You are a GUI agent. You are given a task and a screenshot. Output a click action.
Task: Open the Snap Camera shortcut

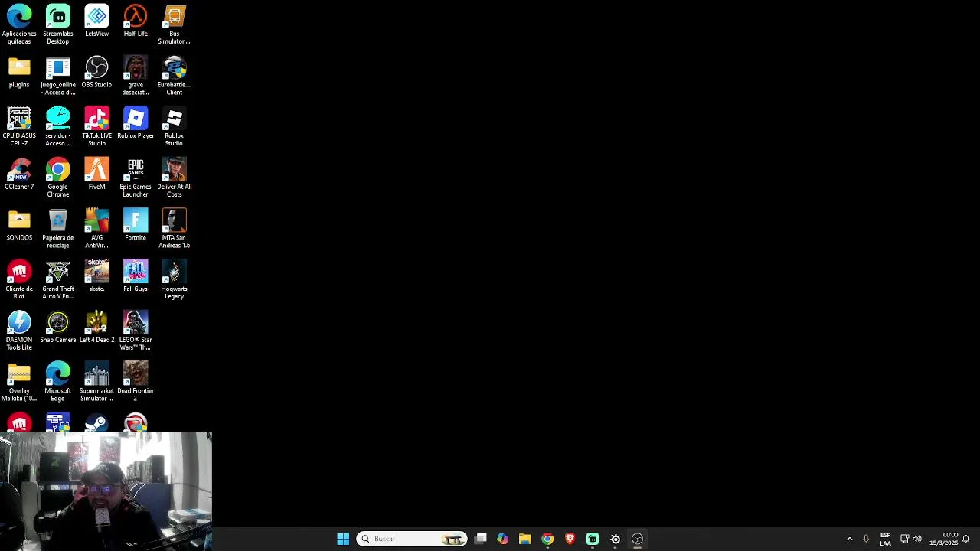58,328
